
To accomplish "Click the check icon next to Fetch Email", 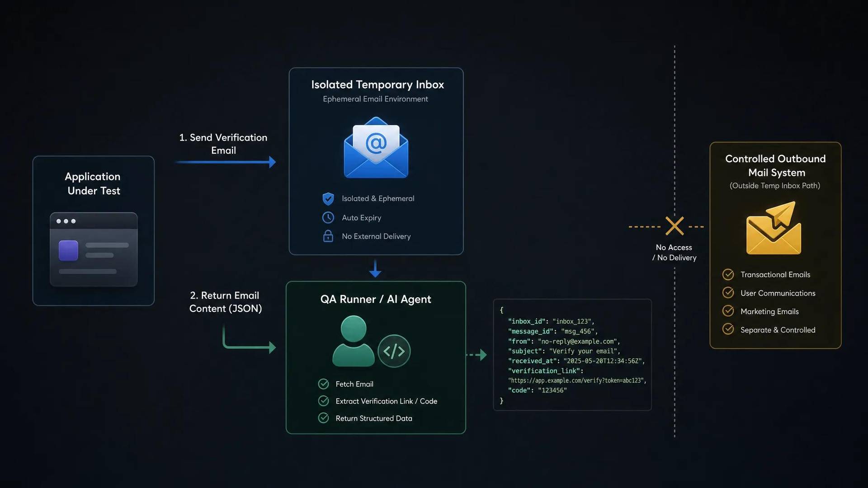I will 324,384.
